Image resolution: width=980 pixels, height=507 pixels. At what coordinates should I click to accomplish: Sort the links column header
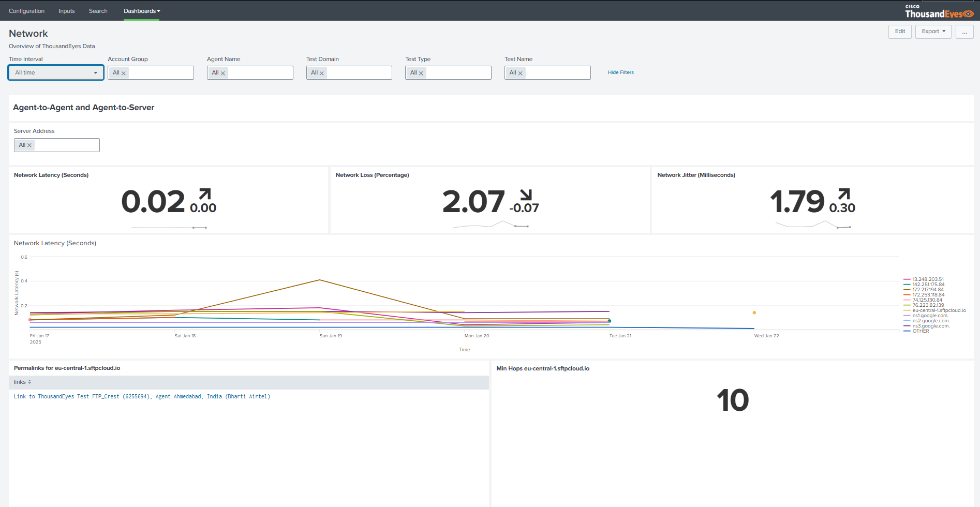pos(23,382)
